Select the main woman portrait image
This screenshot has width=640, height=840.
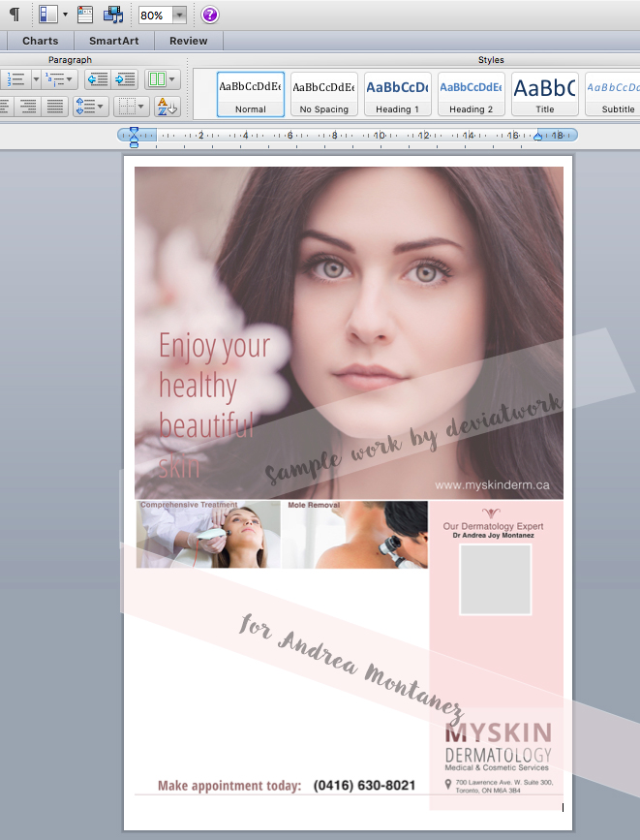[x=349, y=332]
